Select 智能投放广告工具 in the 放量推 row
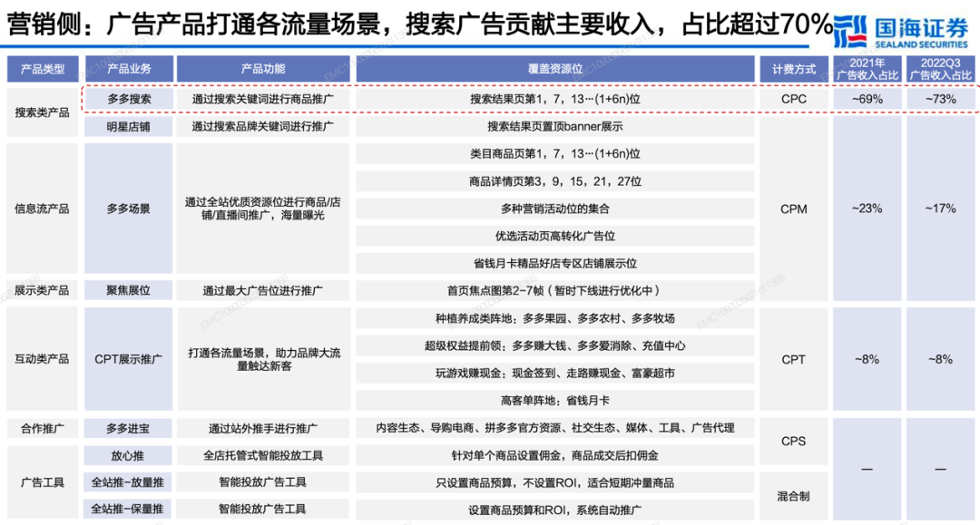 pos(263,481)
